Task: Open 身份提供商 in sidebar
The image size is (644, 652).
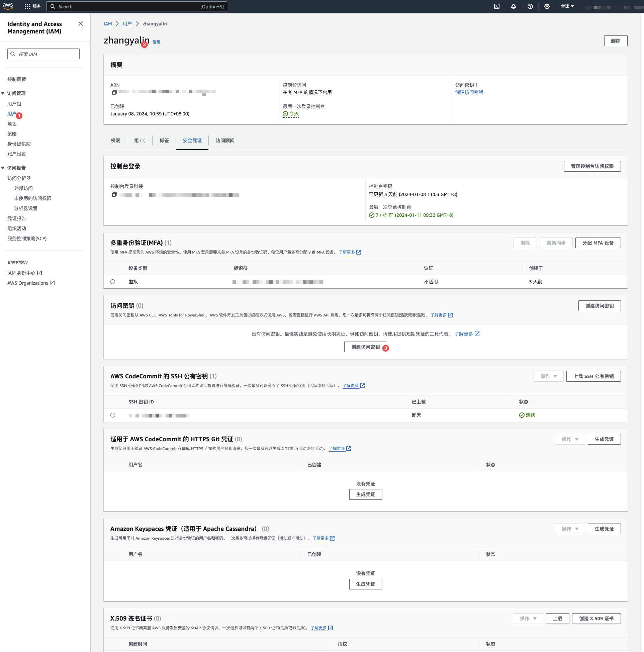Action: point(19,144)
